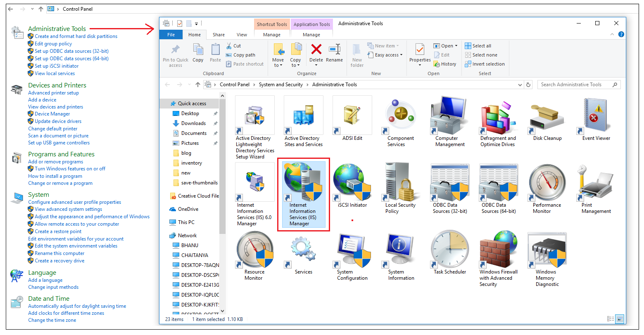Image resolution: width=644 pixels, height=335 pixels.
Task: Click System and Security in the breadcrumb
Action: point(281,85)
